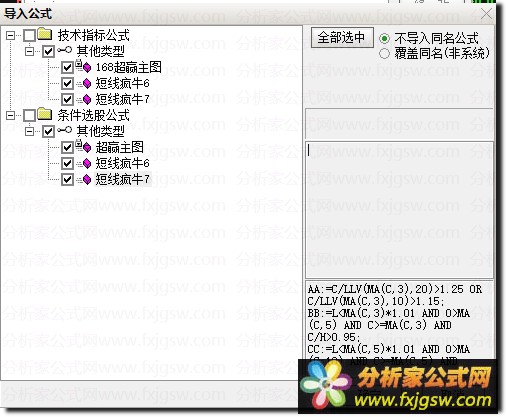Image resolution: width=508 pixels, height=417 pixels.
Task: Uncheck 其他类型 under 技术指标公式
Action: pos(48,51)
